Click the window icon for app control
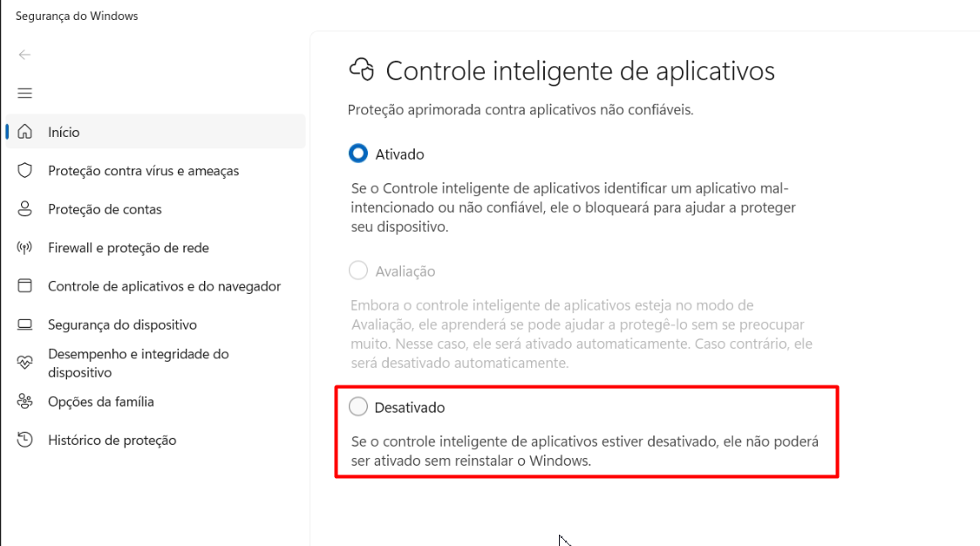 24,286
